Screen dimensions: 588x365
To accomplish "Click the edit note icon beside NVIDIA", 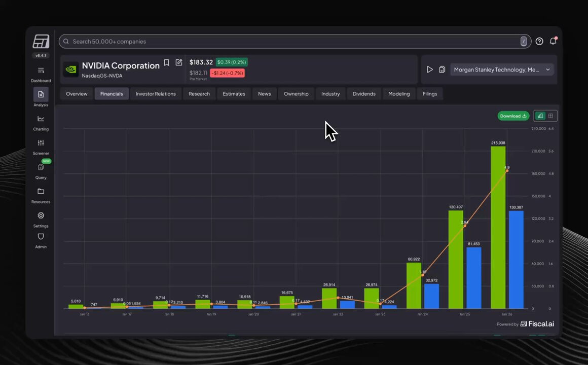I will click(x=179, y=63).
